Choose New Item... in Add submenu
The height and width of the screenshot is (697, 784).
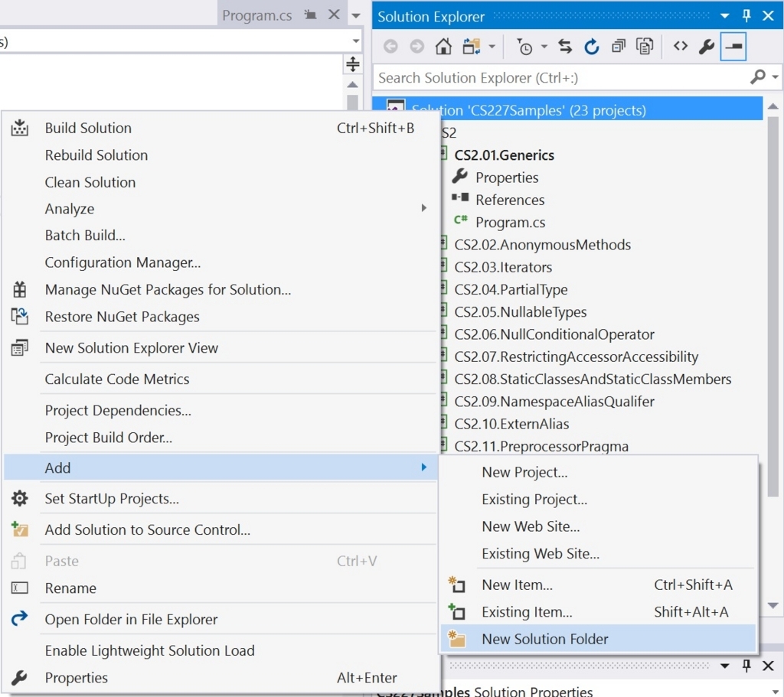(599, 585)
